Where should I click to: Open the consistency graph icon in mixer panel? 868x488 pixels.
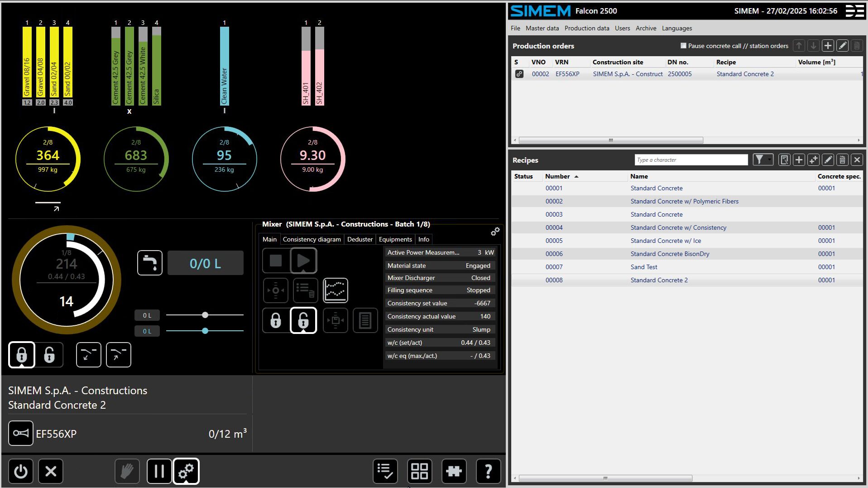(335, 290)
